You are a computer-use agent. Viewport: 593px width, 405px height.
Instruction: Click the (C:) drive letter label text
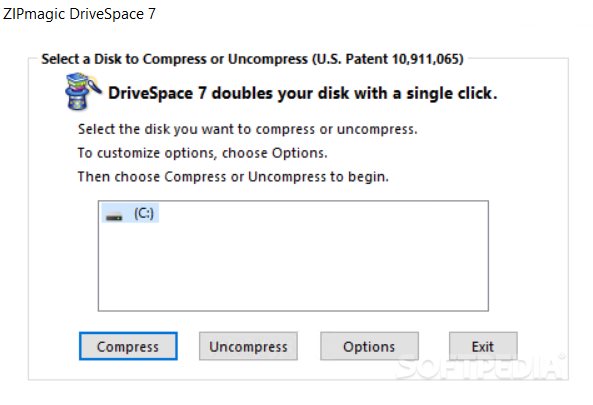(x=144, y=213)
